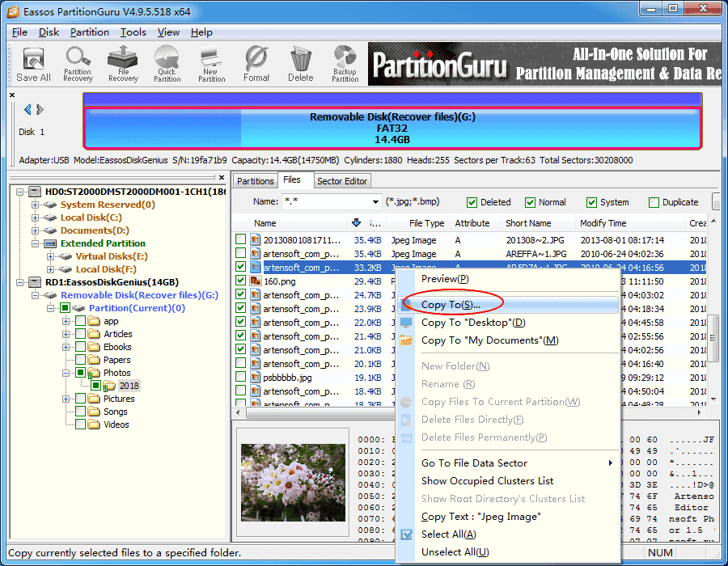The image size is (728, 566).
Task: Enable the Duplicate filter checkbox
Action: point(654,202)
